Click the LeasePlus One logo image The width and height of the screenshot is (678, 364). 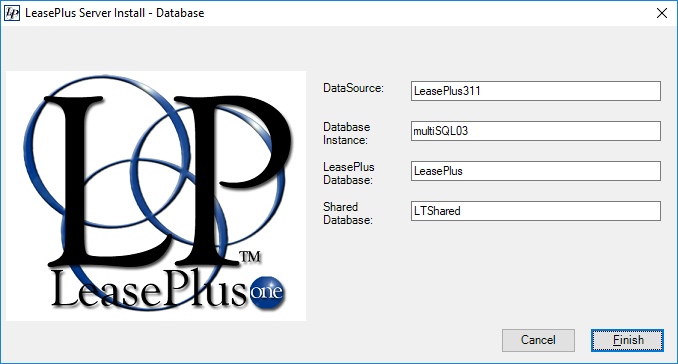[x=156, y=196]
